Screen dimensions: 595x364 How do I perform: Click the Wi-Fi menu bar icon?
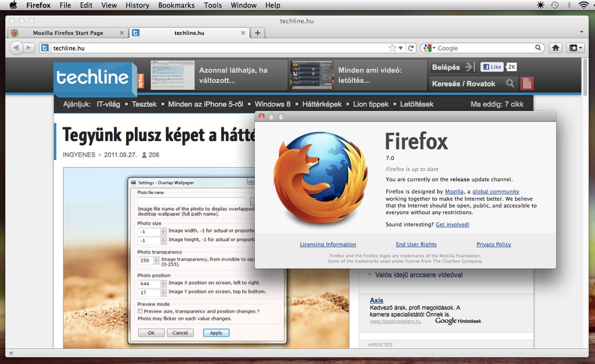tap(583, 5)
